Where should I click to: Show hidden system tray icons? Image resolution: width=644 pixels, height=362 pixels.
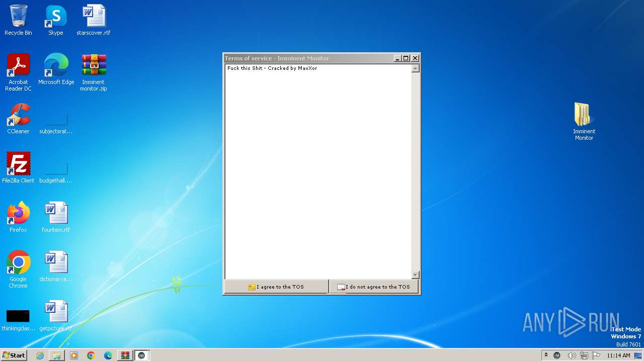(546, 355)
